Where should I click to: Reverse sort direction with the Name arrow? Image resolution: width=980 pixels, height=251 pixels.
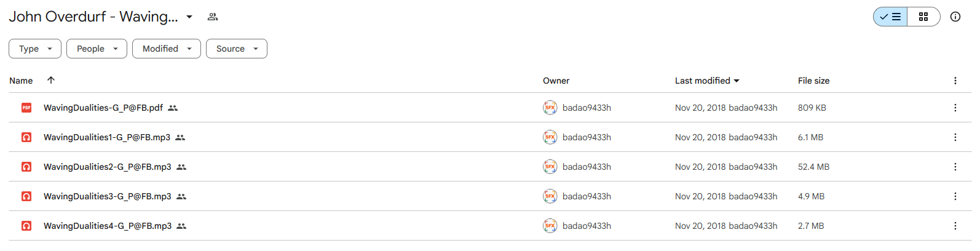click(51, 80)
